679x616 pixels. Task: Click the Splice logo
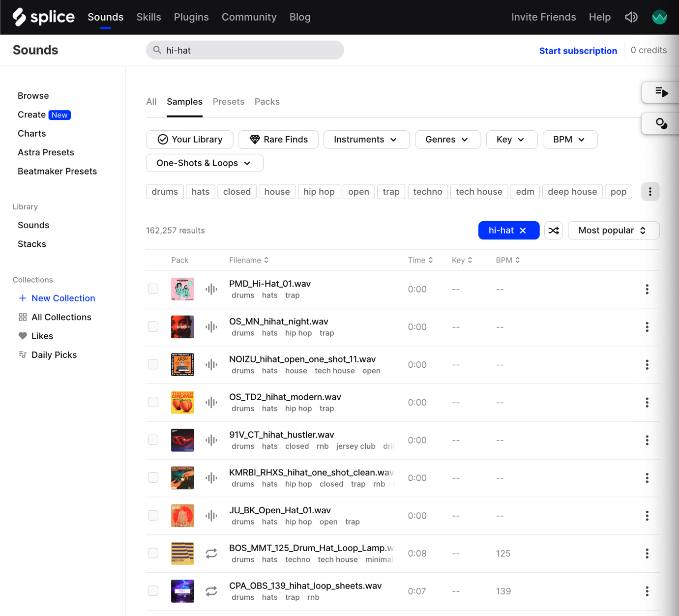[x=43, y=17]
